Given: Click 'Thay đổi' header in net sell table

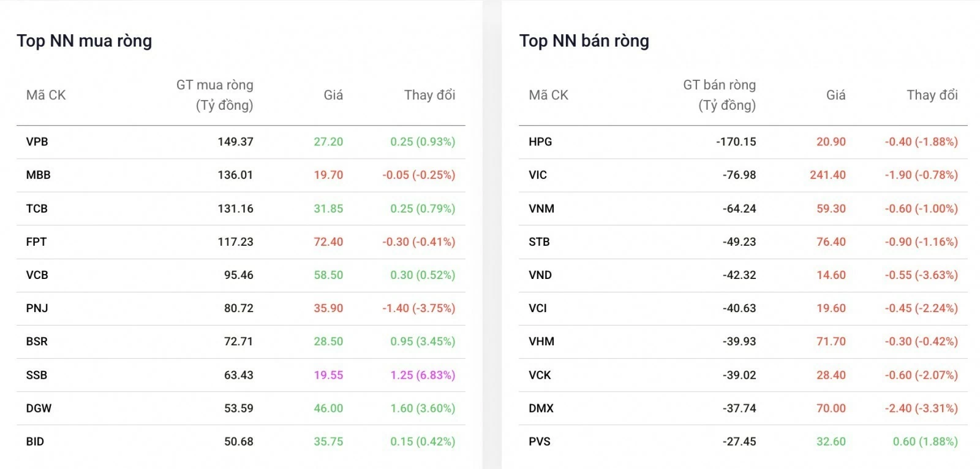Looking at the screenshot, I should click(x=932, y=95).
